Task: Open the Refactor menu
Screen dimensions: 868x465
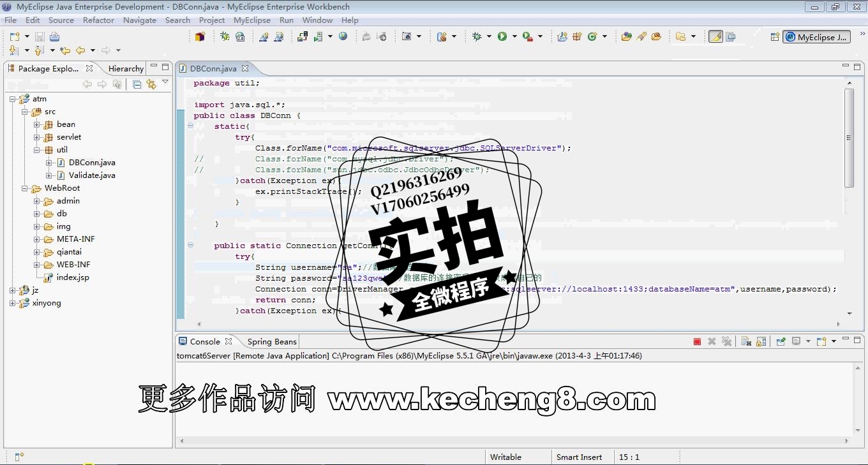Action: point(98,20)
